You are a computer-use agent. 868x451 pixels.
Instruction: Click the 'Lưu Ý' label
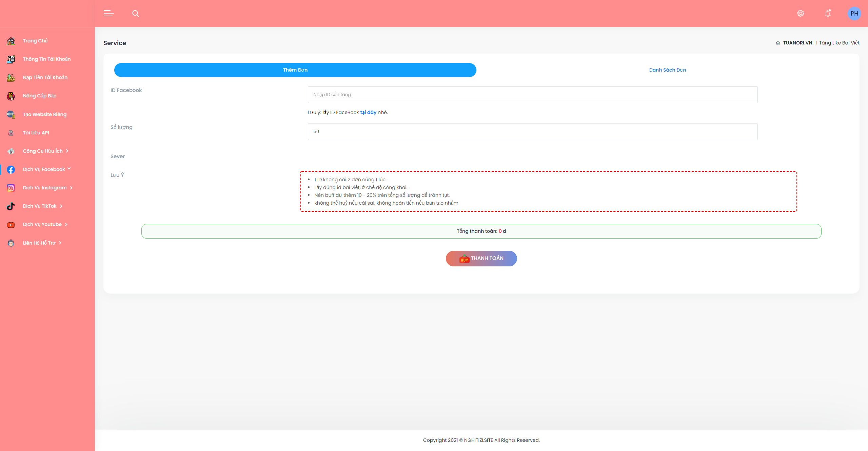click(117, 175)
